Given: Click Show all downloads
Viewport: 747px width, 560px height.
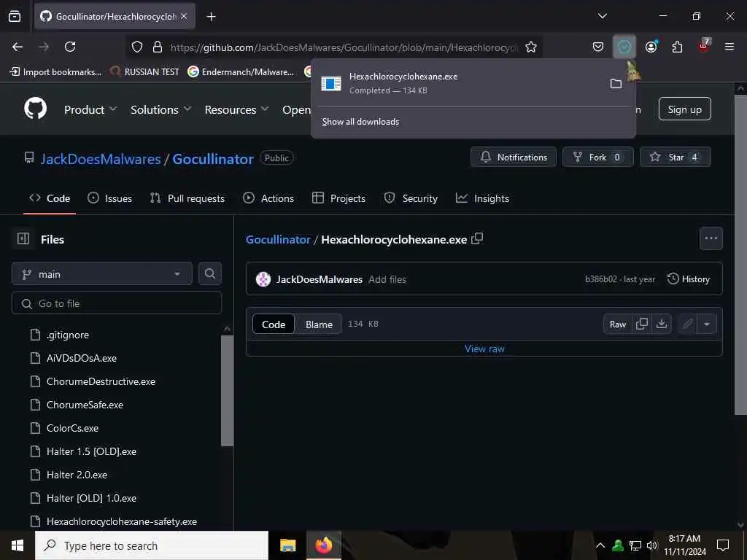Looking at the screenshot, I should 360,122.
